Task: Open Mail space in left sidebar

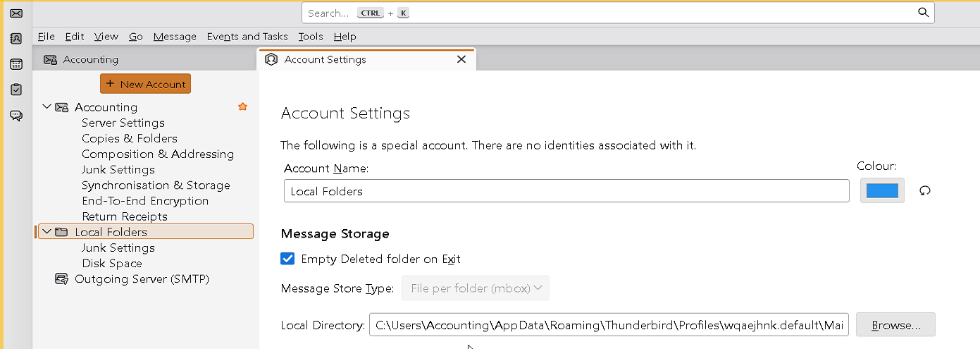Action: tap(15, 13)
